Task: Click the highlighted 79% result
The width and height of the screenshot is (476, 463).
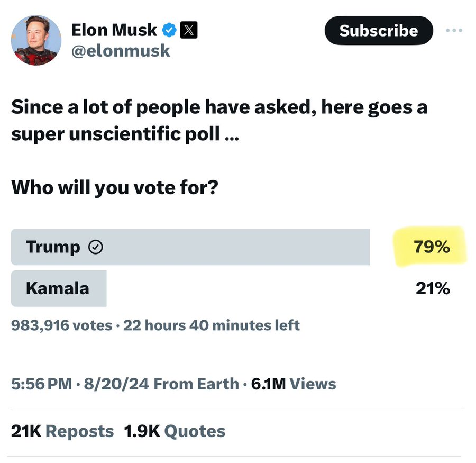Action: (x=432, y=247)
